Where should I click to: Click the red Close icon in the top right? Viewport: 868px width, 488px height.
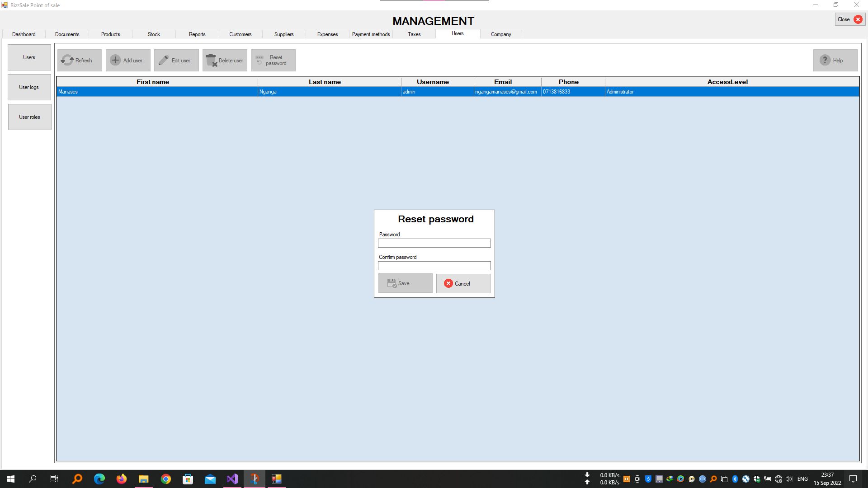(858, 19)
